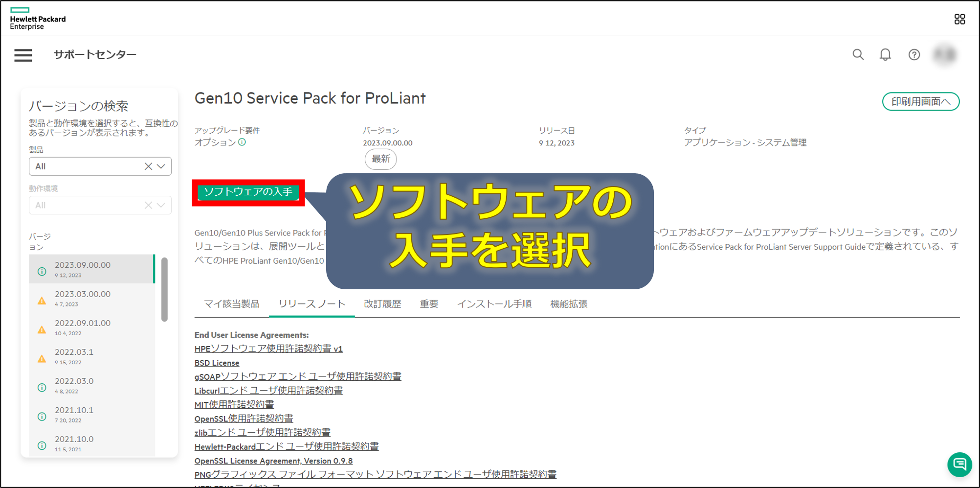This screenshot has height=488, width=980.
Task: Switch to the インストール手順 tab
Action: coord(494,304)
